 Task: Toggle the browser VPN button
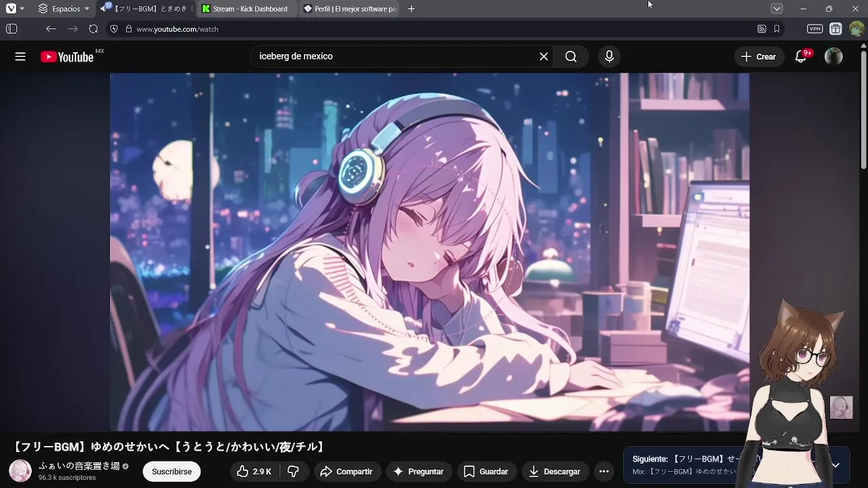coord(815,29)
